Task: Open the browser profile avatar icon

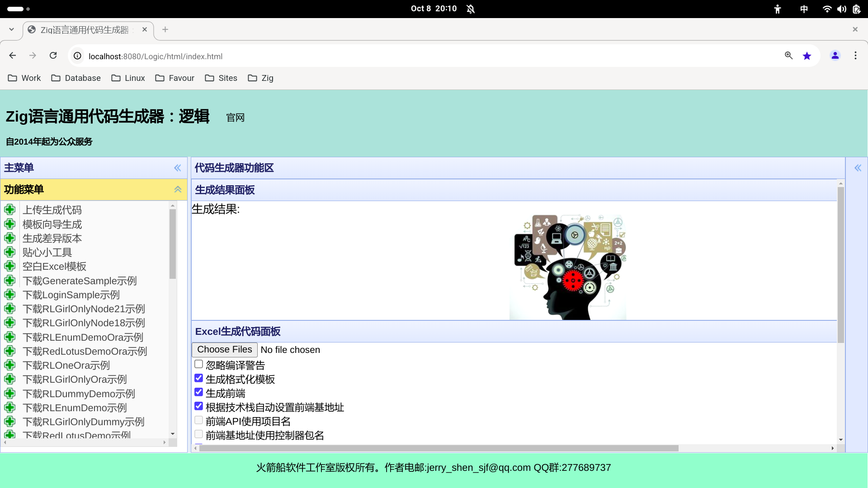Action: coord(835,55)
